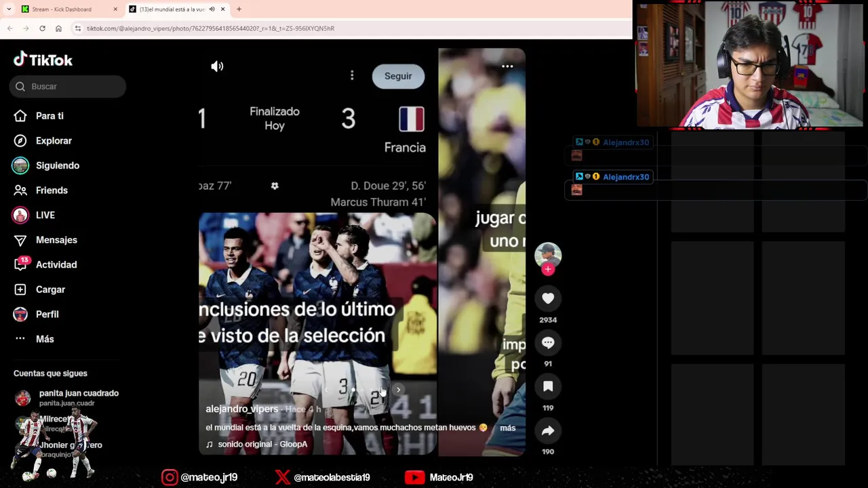This screenshot has height=488, width=868.
Task: Open the creator's avatar profile
Action: click(x=548, y=255)
